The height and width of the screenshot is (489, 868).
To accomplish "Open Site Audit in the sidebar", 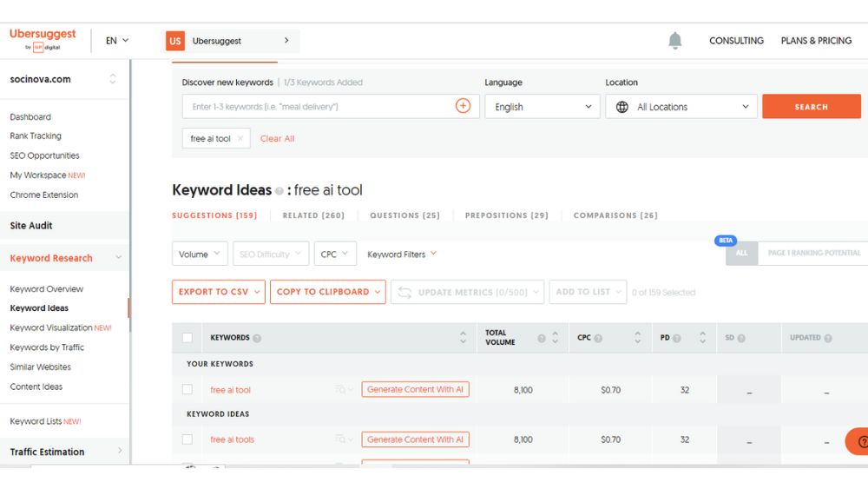I will coord(31,226).
